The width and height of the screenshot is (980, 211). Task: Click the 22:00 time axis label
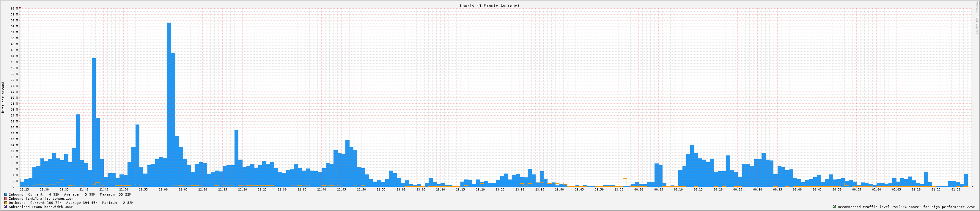pyautogui.click(x=163, y=189)
